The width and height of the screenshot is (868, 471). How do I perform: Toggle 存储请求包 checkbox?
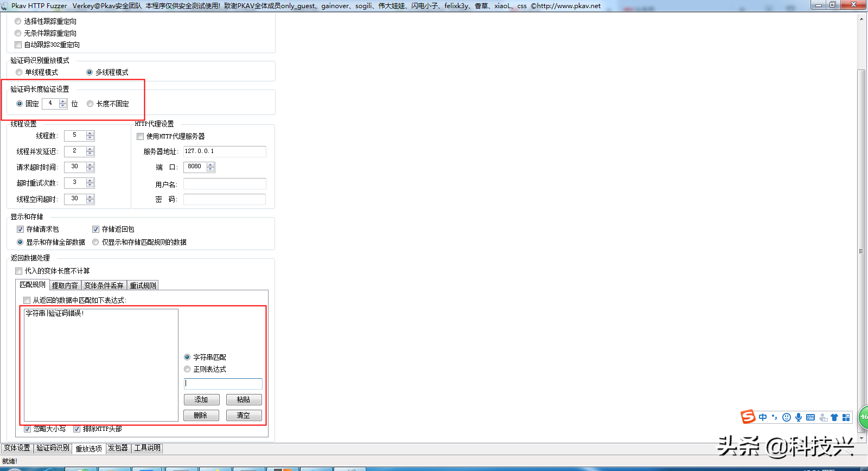tap(20, 229)
